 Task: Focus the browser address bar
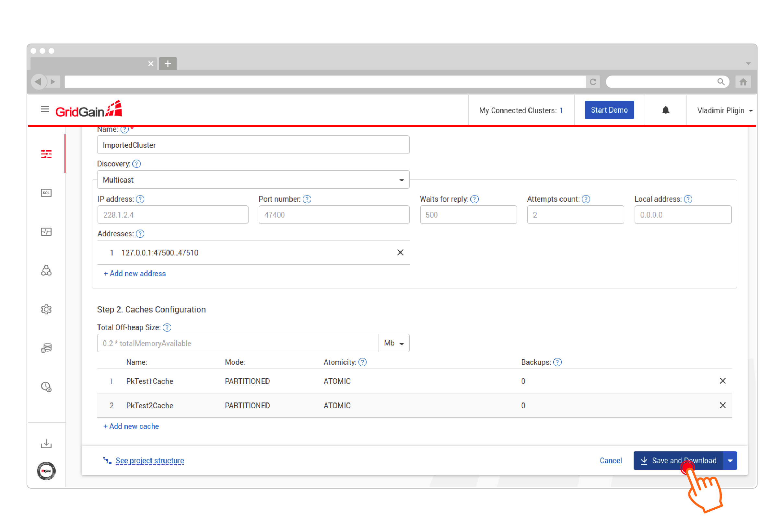[x=325, y=82]
